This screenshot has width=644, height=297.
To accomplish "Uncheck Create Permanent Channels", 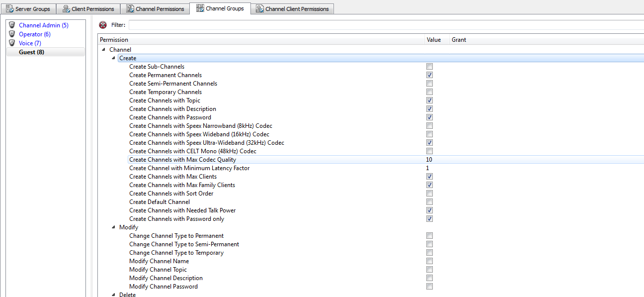I will click(429, 75).
